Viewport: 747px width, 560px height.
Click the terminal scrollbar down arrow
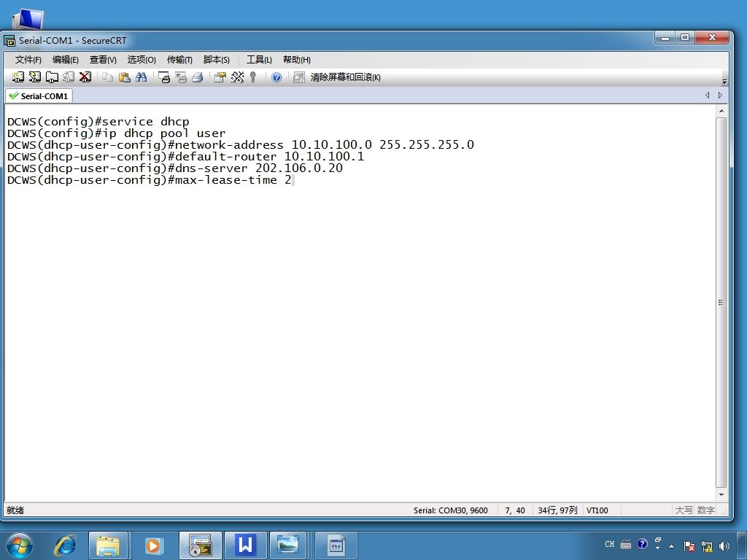click(x=721, y=495)
